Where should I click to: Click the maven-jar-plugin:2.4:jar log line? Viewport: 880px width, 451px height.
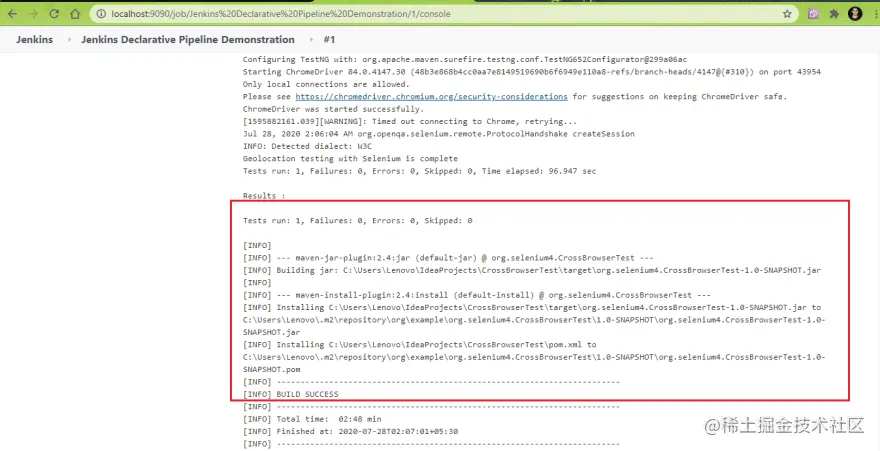(448, 257)
